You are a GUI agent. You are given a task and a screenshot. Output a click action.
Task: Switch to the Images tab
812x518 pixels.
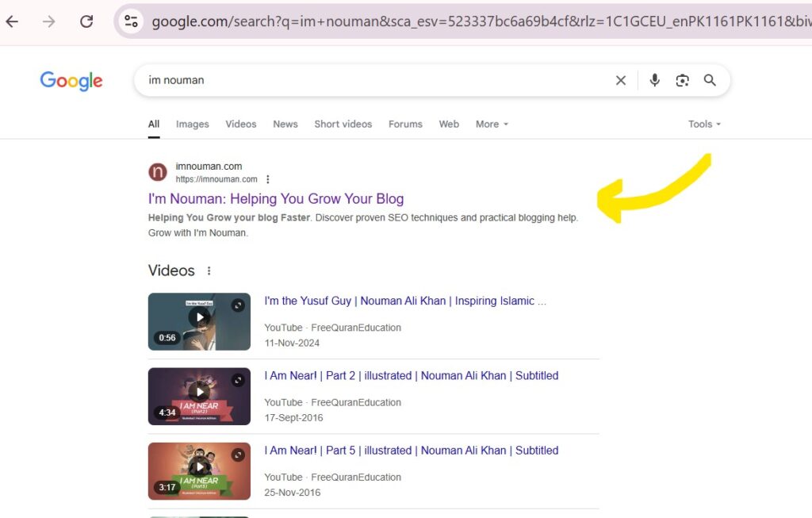click(x=192, y=125)
